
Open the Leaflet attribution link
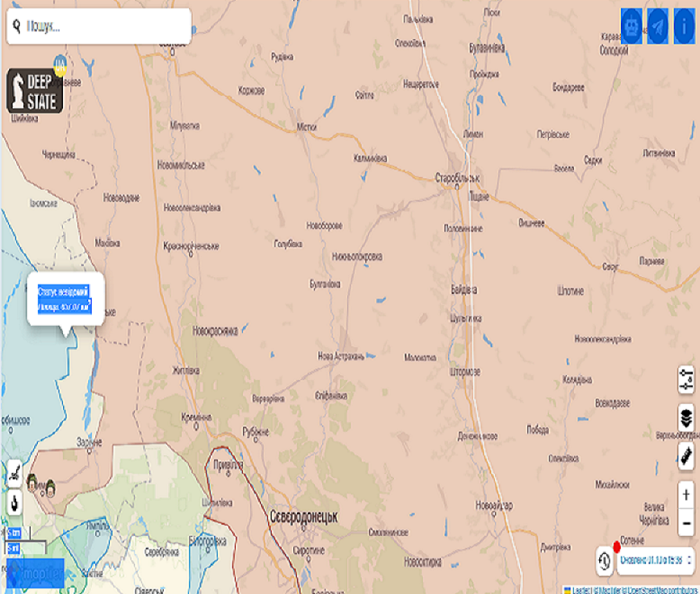point(580,589)
